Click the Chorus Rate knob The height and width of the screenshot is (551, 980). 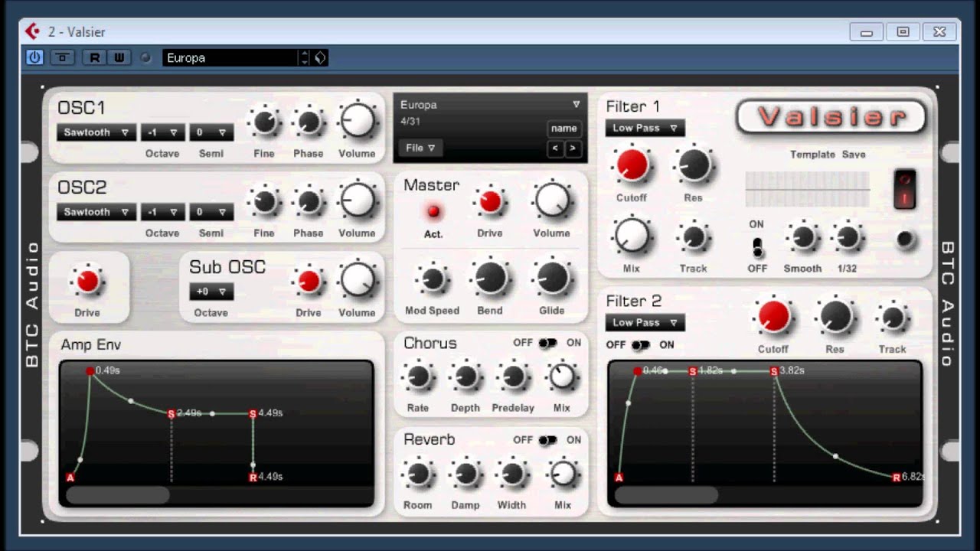[418, 377]
